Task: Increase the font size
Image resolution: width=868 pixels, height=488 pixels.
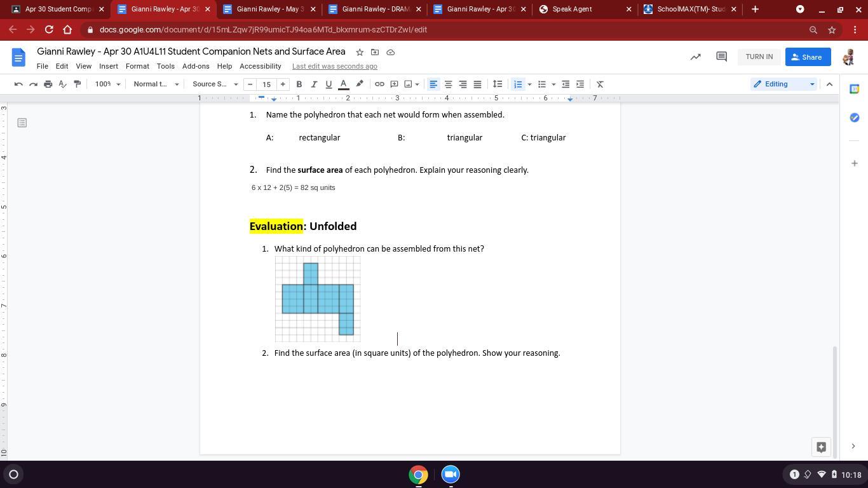Action: click(x=283, y=84)
